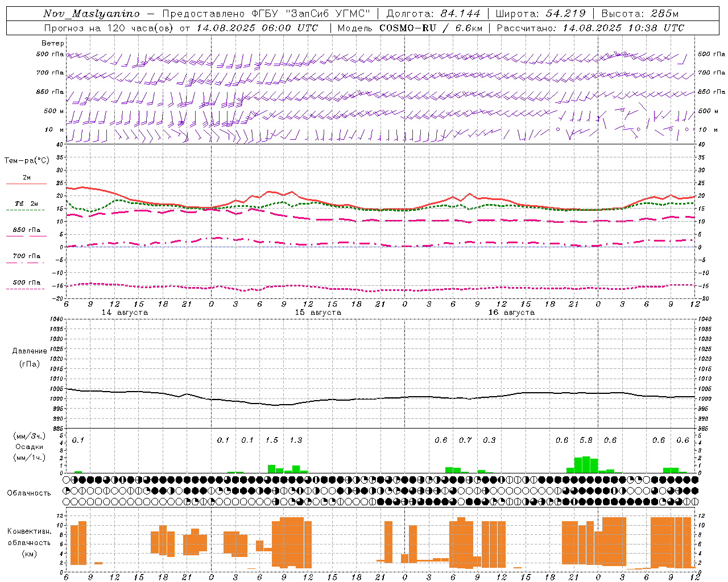Click the Тем-ра(°C) axis title

point(27,161)
